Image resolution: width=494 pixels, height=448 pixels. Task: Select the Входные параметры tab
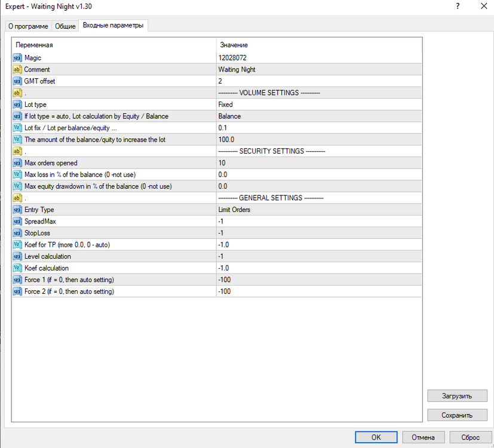tap(113, 25)
